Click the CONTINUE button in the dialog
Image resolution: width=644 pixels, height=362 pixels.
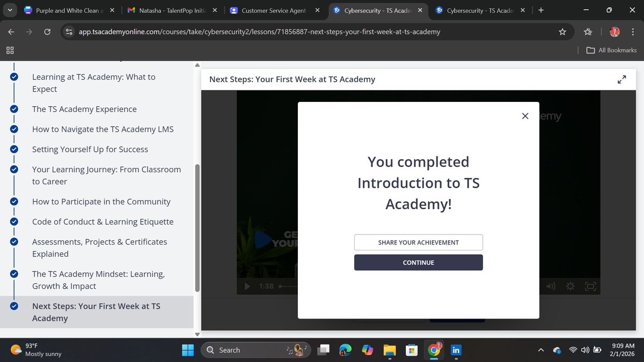[x=419, y=262]
